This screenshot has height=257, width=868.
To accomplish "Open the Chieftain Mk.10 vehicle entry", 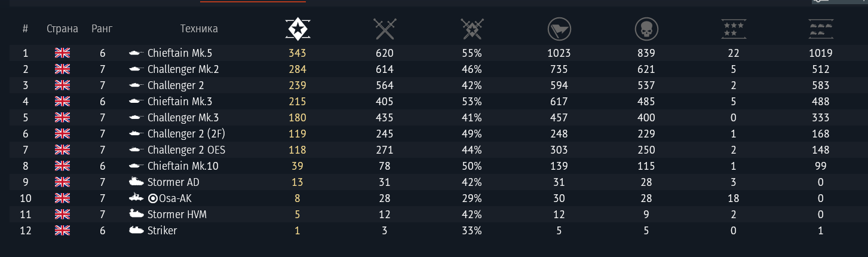I will click(x=183, y=166).
